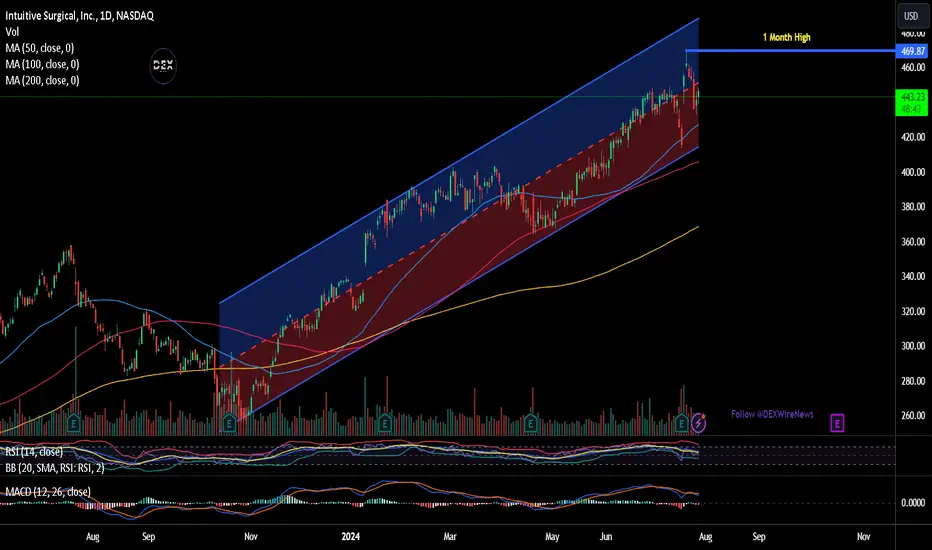The width and height of the screenshot is (932, 550).
Task: Click the Vol indicator label
Action: [x=12, y=32]
